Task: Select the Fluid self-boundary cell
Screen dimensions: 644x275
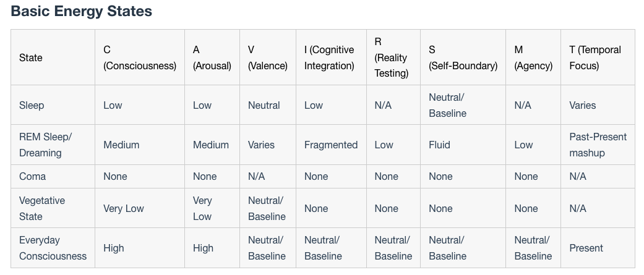Action: 439,145
